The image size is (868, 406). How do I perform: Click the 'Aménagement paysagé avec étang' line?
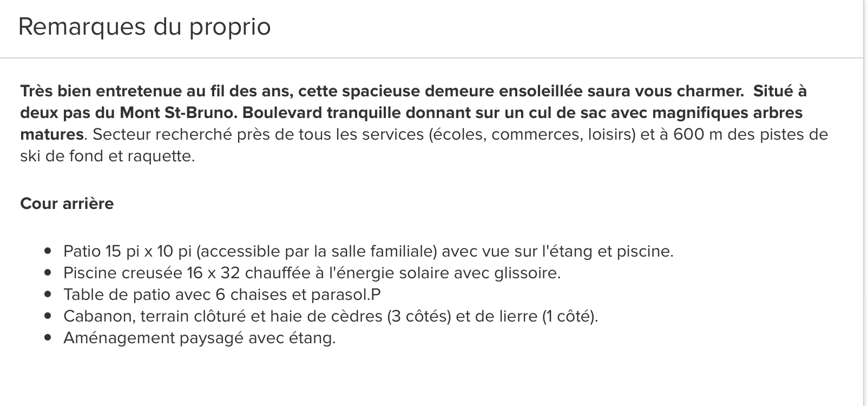200,338
